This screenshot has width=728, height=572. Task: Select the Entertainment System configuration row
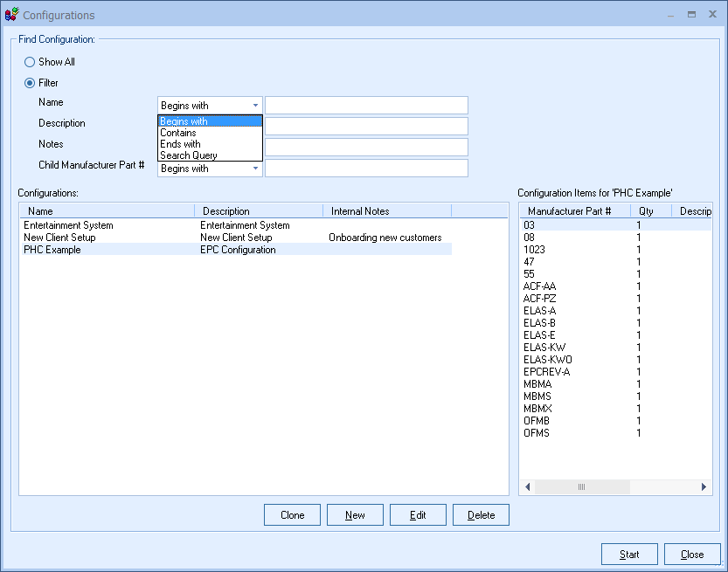[68, 225]
